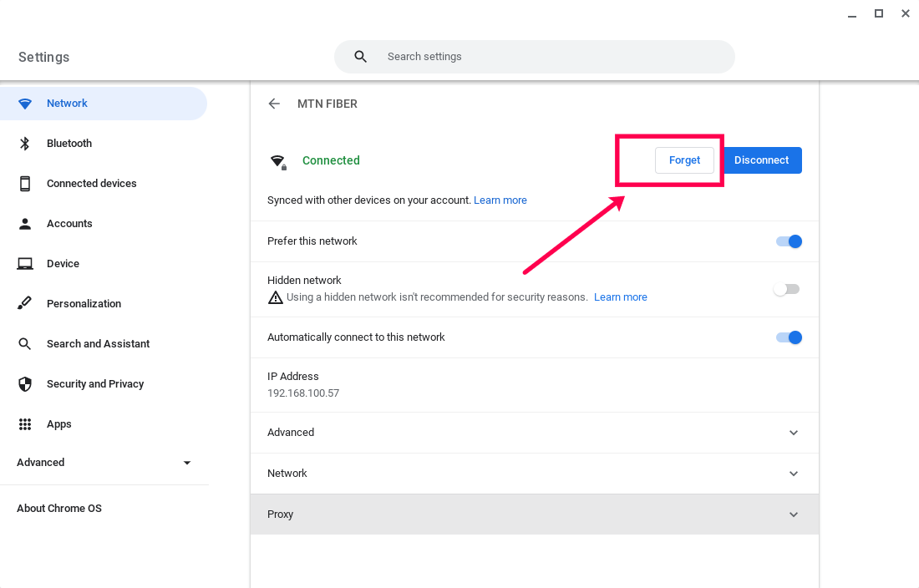Enable the Hidden network toggle
This screenshot has width=919, height=588.
tap(786, 289)
